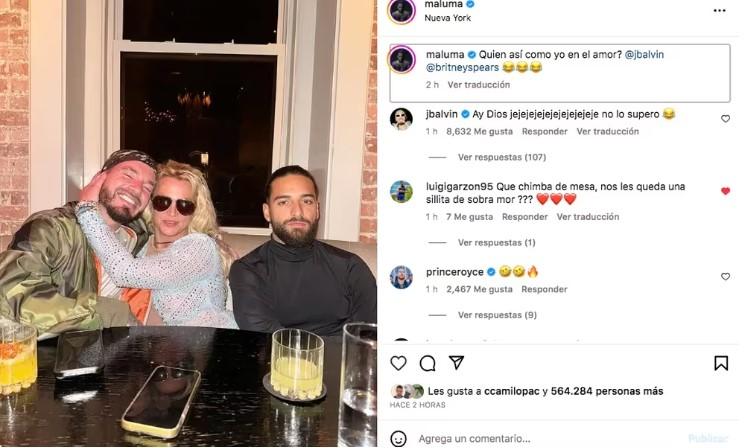Open maluma's profile picture in header
Screen dimensions: 756x448
tap(401, 11)
